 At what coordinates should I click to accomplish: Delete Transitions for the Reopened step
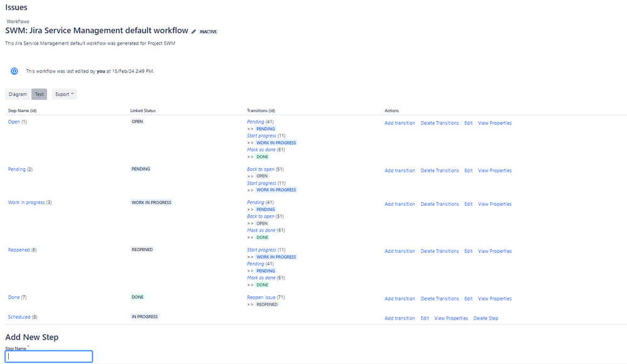(440, 251)
